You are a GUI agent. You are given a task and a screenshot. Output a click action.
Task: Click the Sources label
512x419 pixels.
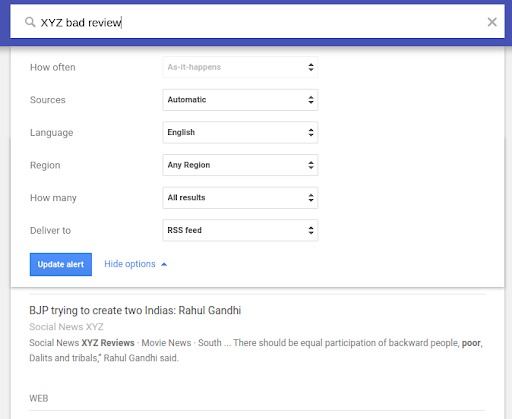48,100
